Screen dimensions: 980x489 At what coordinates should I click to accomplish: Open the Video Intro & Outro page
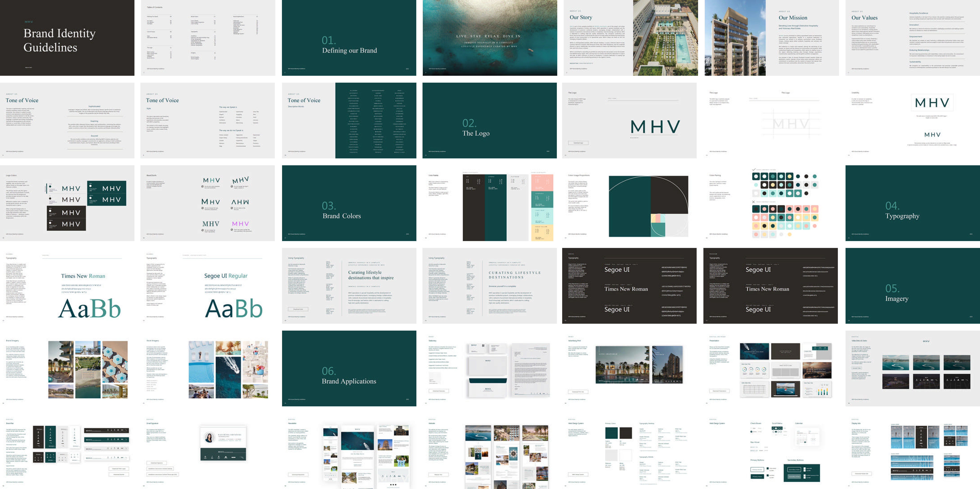[x=913, y=368]
